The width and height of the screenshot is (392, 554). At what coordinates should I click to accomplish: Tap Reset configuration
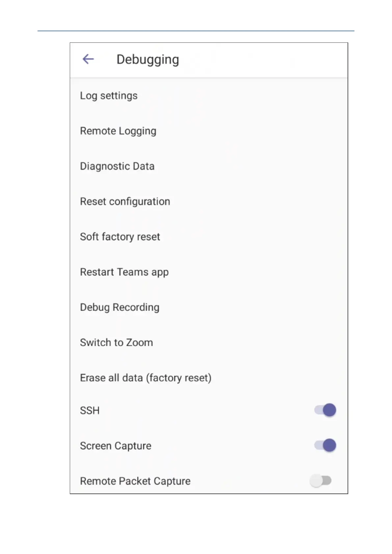[125, 201]
